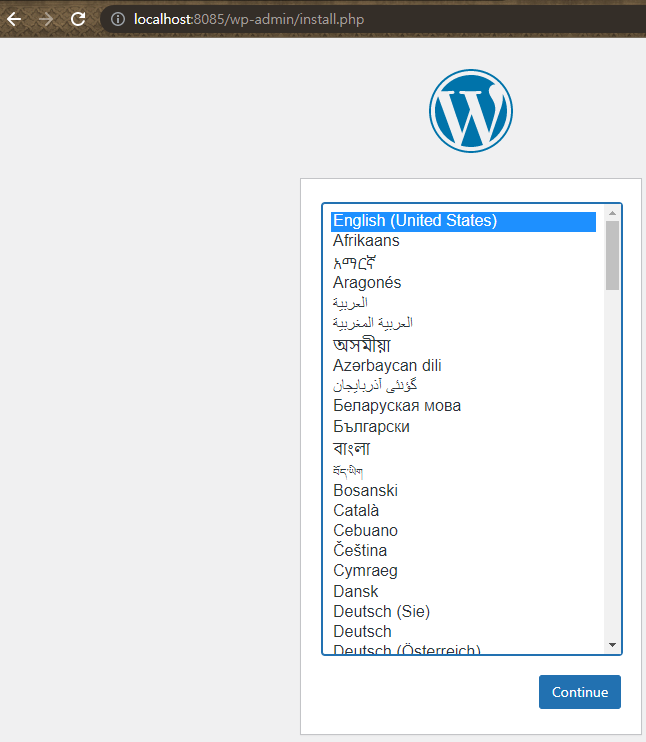Select the Tibetan language option
646x742 pixels.
coord(463,470)
